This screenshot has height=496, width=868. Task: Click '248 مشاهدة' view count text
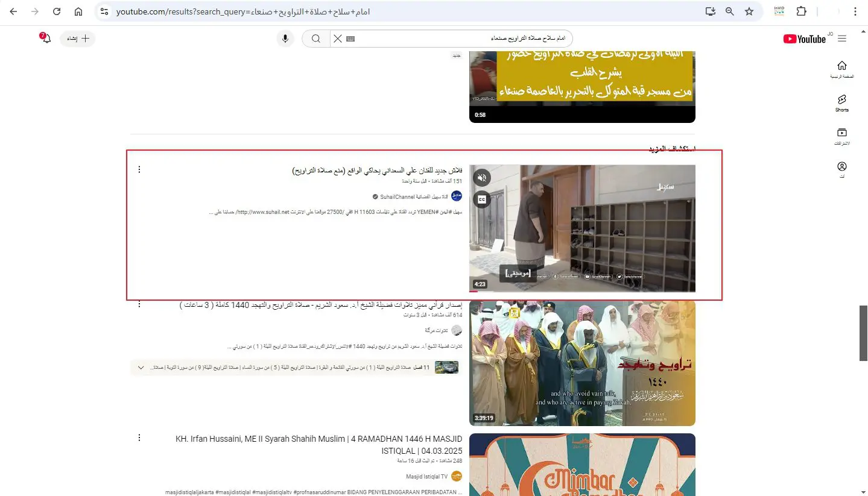451,461
